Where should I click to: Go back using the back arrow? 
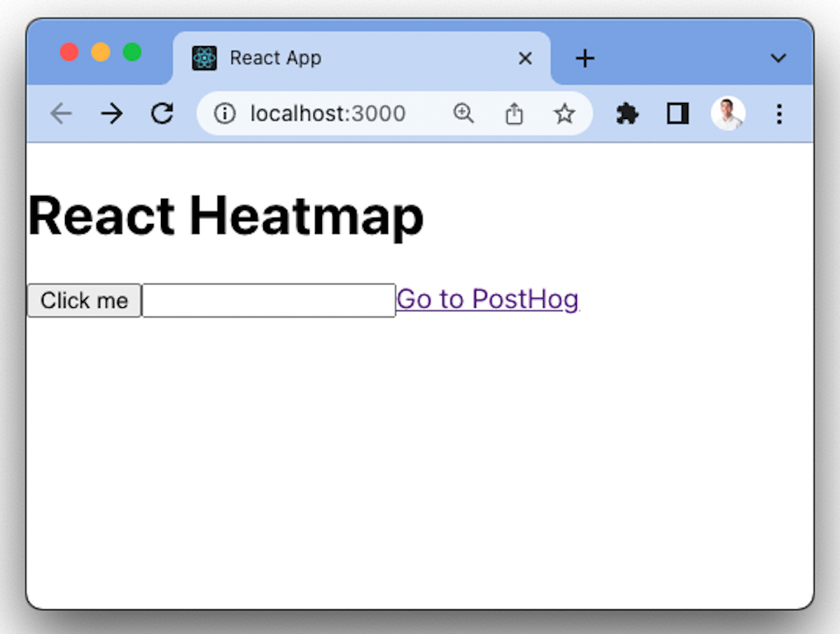point(62,113)
